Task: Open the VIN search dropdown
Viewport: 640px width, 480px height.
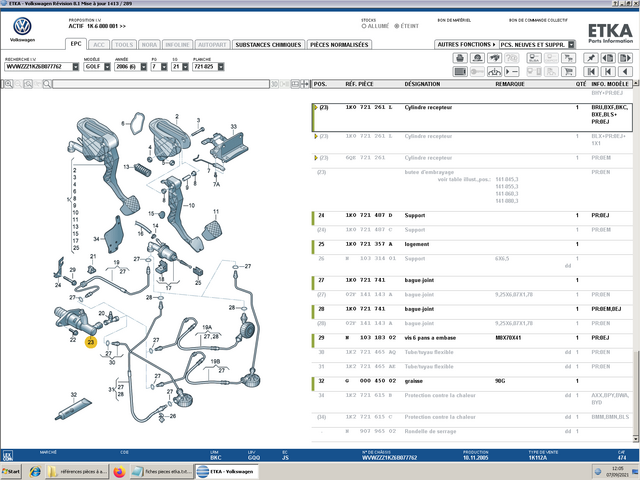Action: point(76,67)
